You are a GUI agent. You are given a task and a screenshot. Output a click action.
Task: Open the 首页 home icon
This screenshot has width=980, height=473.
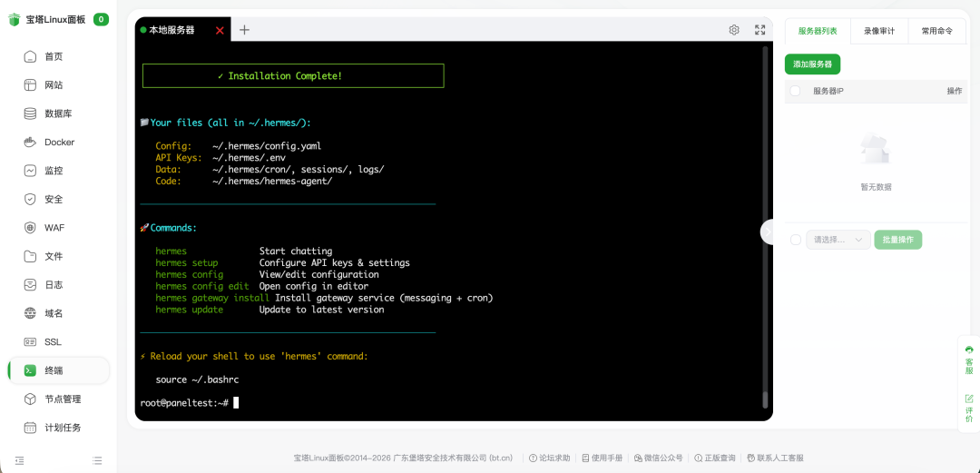coord(30,57)
